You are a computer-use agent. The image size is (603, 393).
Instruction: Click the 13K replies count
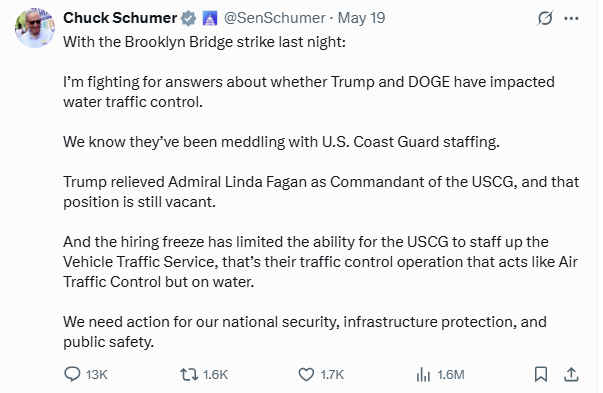click(97, 374)
